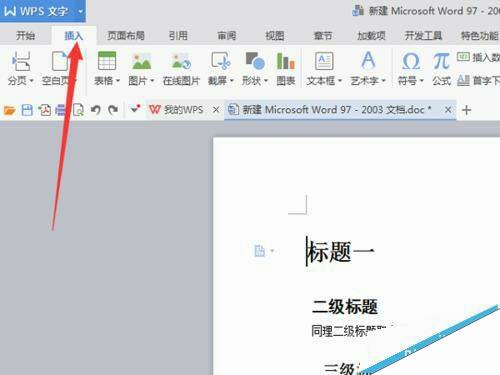
Task: Click the 形状 shapes icon
Action: tap(255, 61)
